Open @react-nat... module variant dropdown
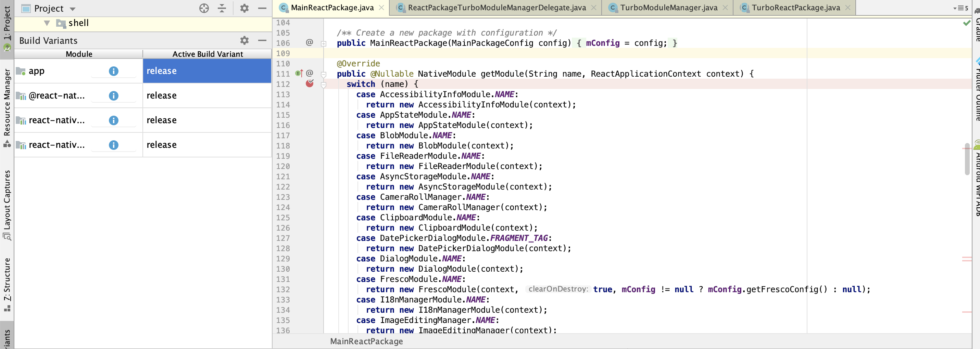This screenshot has height=349, width=980. click(x=207, y=96)
